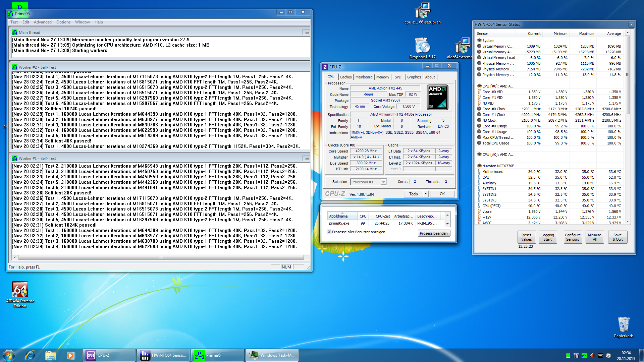Click HWiNFO64 sensor list scroll-down arrow
This screenshot has width=644, height=362.
(x=627, y=222)
